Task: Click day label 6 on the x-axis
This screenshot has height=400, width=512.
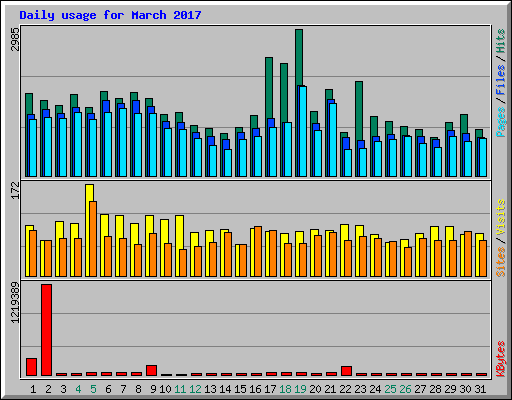Action: (108, 389)
